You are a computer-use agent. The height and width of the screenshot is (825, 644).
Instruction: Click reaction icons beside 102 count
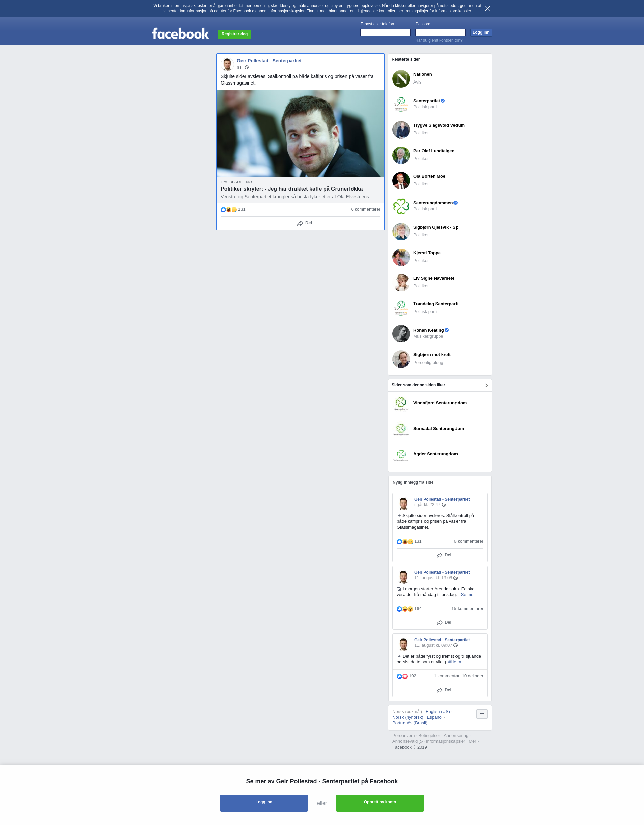coord(402,676)
